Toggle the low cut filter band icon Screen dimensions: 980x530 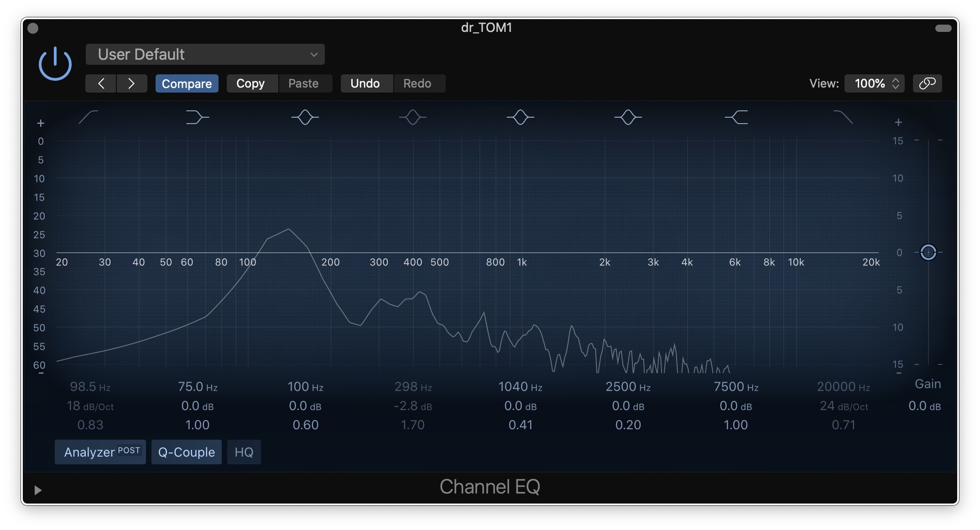click(x=89, y=117)
